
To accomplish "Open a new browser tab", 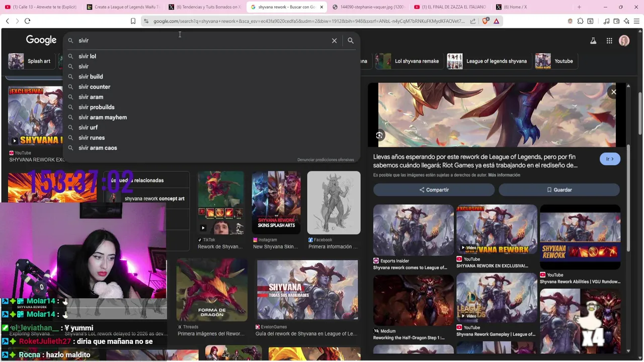I will (x=579, y=7).
